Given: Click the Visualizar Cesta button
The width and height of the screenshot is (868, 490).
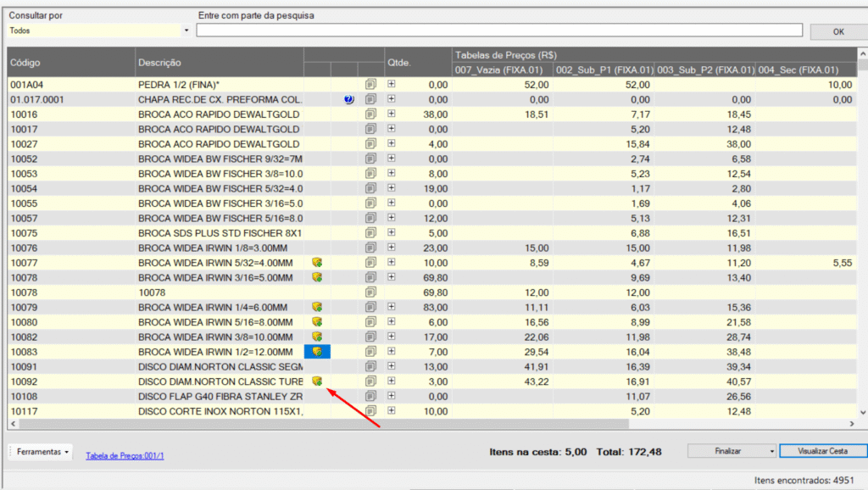Looking at the screenshot, I should 821,452.
